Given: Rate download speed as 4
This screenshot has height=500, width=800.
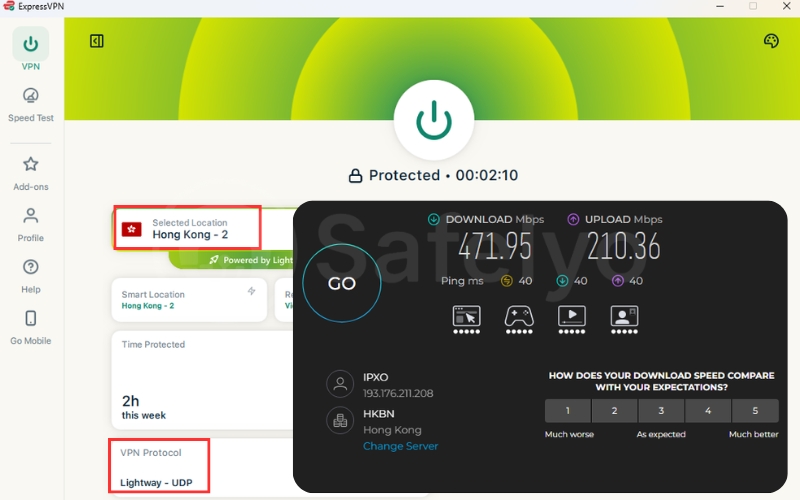Looking at the screenshot, I should click(708, 411).
